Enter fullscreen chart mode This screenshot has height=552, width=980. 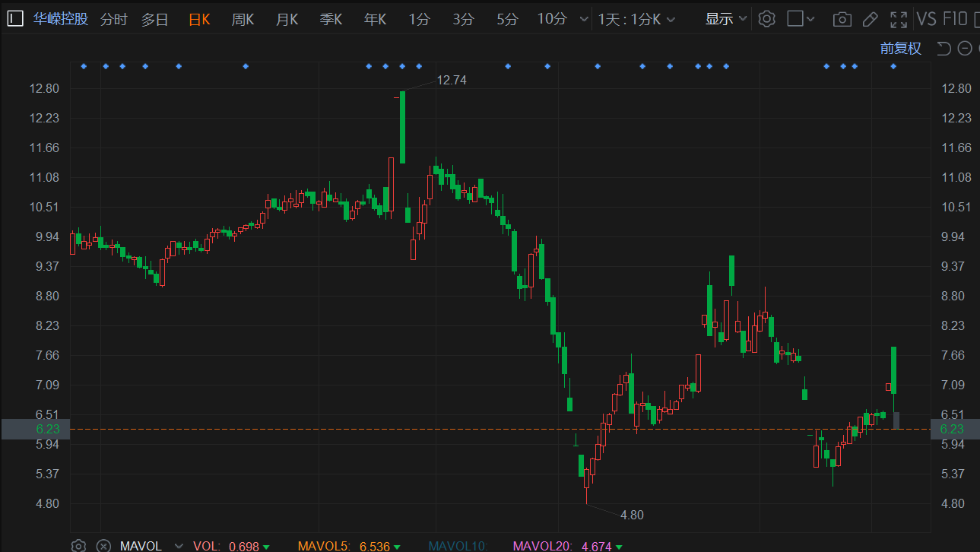point(899,20)
